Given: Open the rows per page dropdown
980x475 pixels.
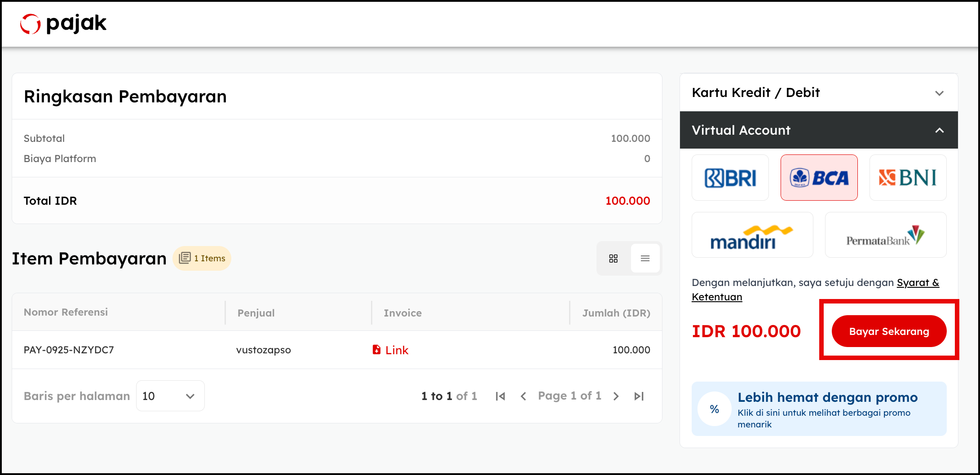Looking at the screenshot, I should pyautogui.click(x=170, y=396).
